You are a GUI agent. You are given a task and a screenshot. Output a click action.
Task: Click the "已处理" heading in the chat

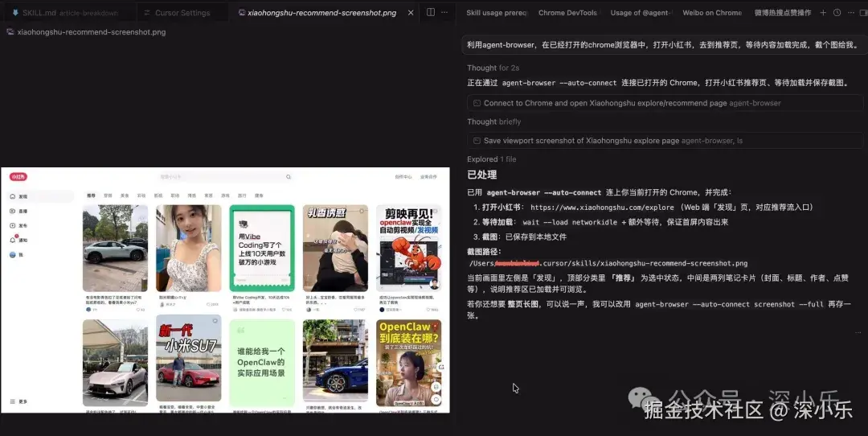(481, 175)
